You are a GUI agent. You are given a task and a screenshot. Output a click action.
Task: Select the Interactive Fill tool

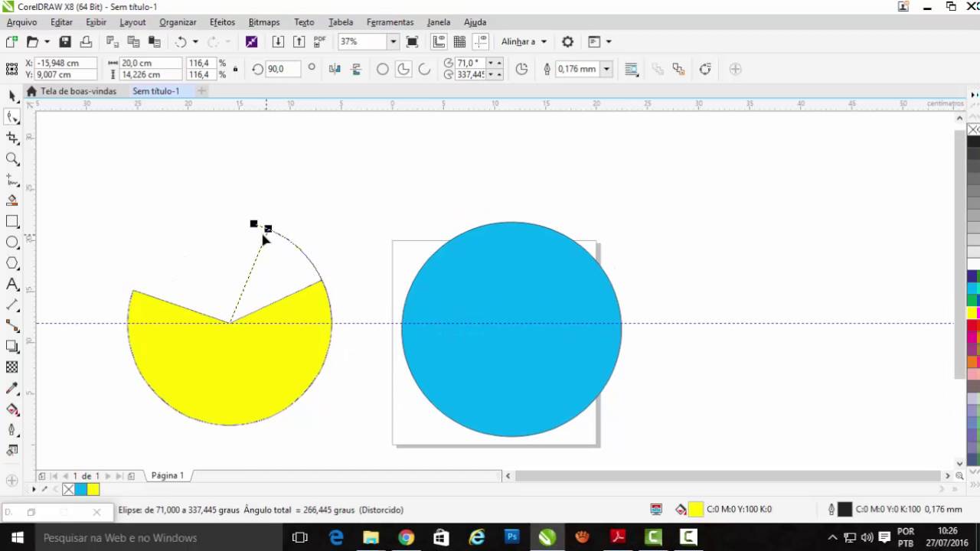click(x=12, y=409)
